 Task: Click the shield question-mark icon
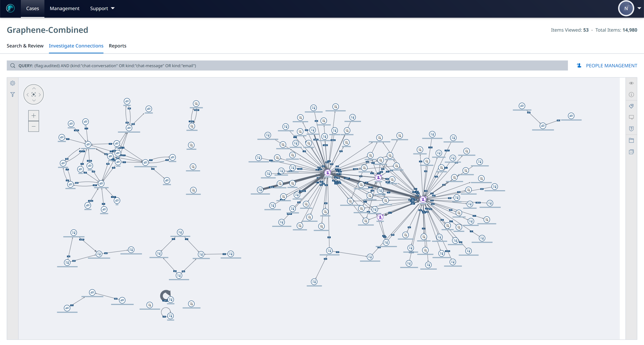coord(631,129)
